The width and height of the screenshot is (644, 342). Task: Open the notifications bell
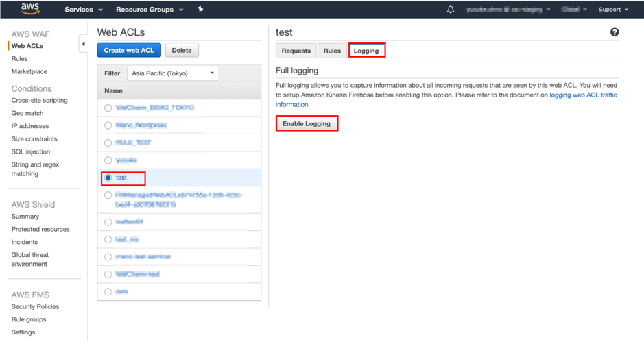tap(451, 10)
